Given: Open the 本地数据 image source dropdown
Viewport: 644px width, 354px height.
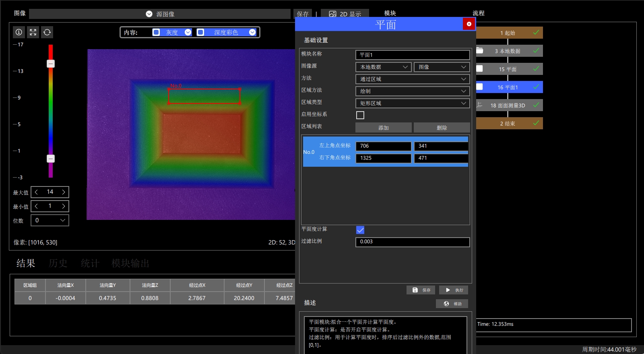Looking at the screenshot, I should tap(384, 67).
